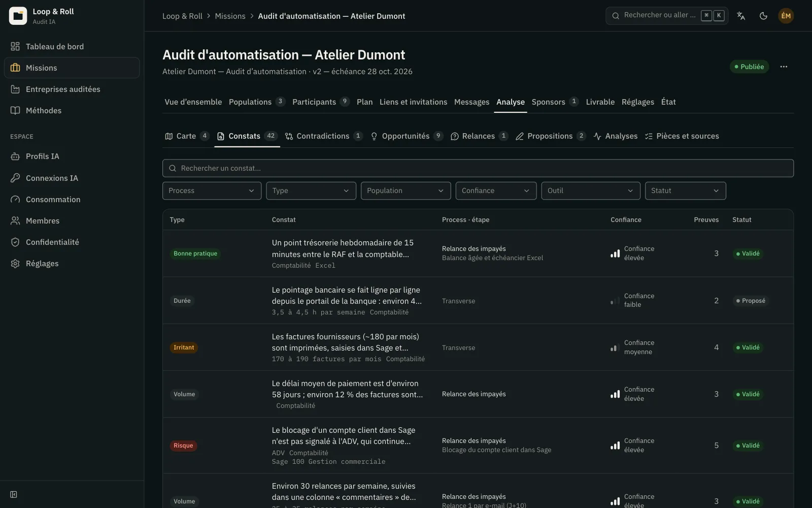The width and height of the screenshot is (812, 508).
Task: Click the Bonne pratique type badge
Action: (195, 253)
